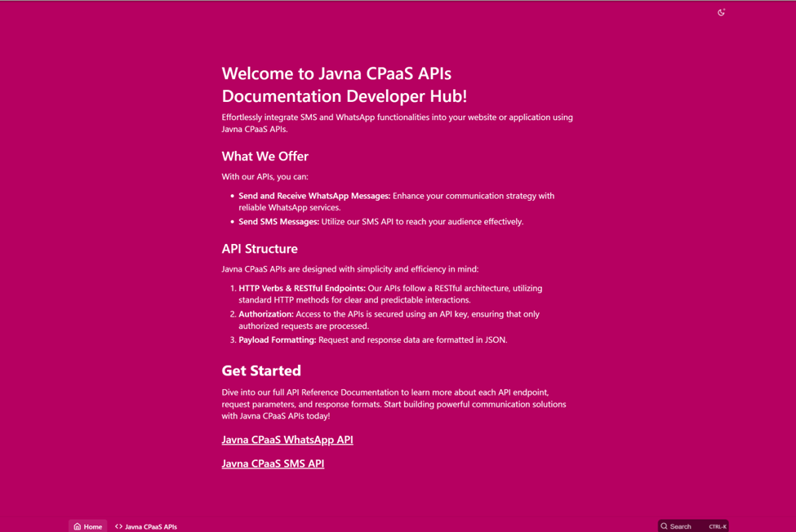Click the "Send and Receive WhatsApp Messages:" text
The width and height of the screenshot is (796, 532).
click(314, 196)
